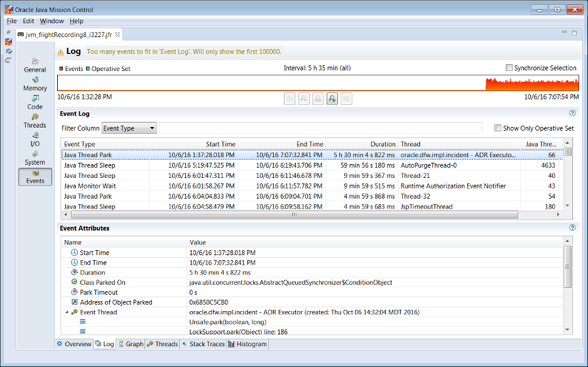Image resolution: width=588 pixels, height=367 pixels.
Task: Open the System tab group
Action: click(x=35, y=158)
